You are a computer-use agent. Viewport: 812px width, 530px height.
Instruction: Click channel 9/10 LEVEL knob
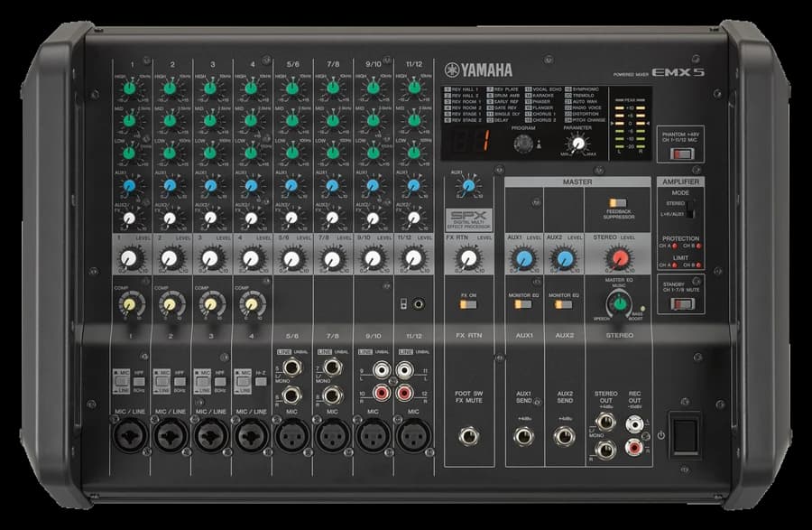[373, 258]
